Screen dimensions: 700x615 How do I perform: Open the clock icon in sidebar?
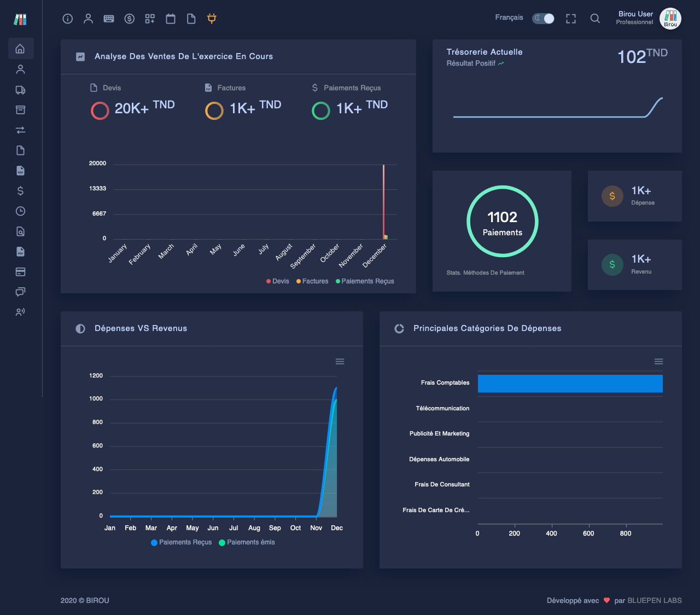tap(20, 211)
